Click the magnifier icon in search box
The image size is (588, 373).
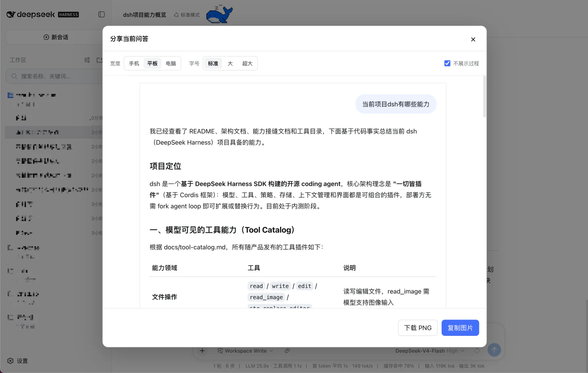[x=14, y=76]
